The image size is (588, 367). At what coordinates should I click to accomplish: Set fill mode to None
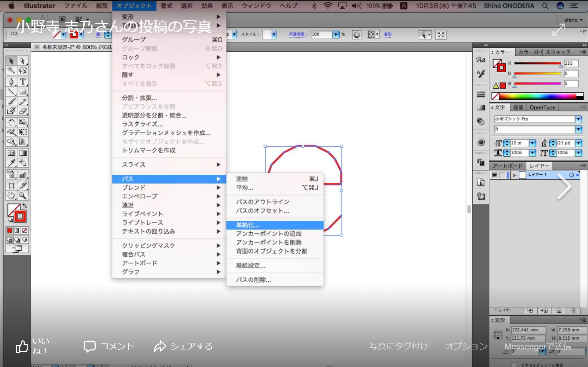pyautogui.click(x=25, y=231)
